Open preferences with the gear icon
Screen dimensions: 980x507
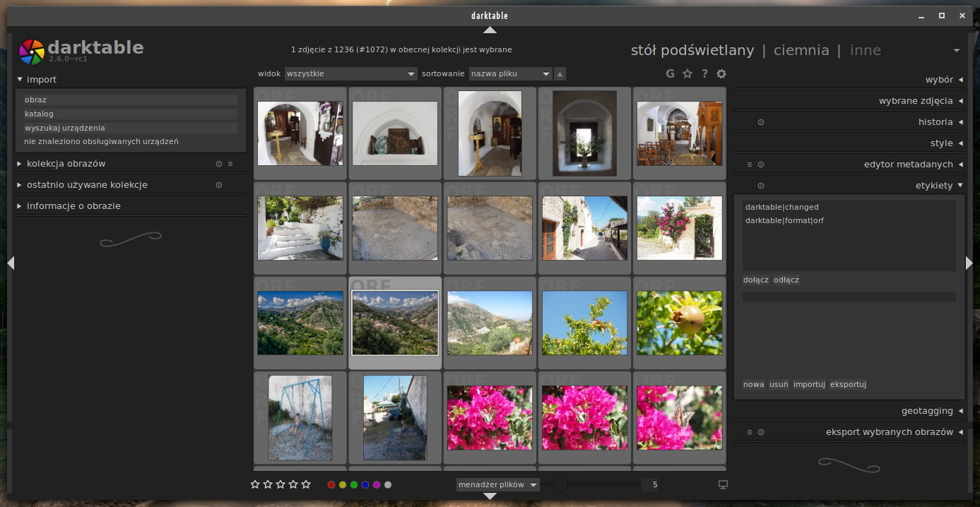[x=721, y=73]
